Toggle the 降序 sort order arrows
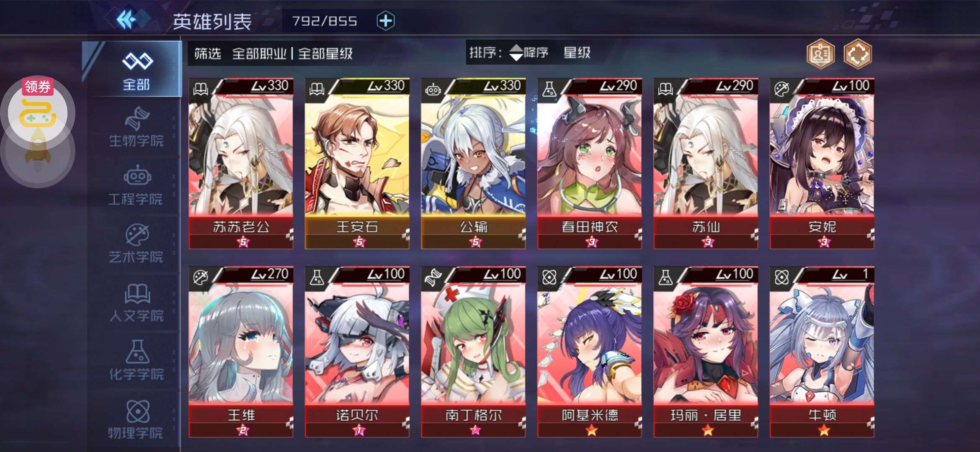Image resolution: width=980 pixels, height=452 pixels. point(529,53)
